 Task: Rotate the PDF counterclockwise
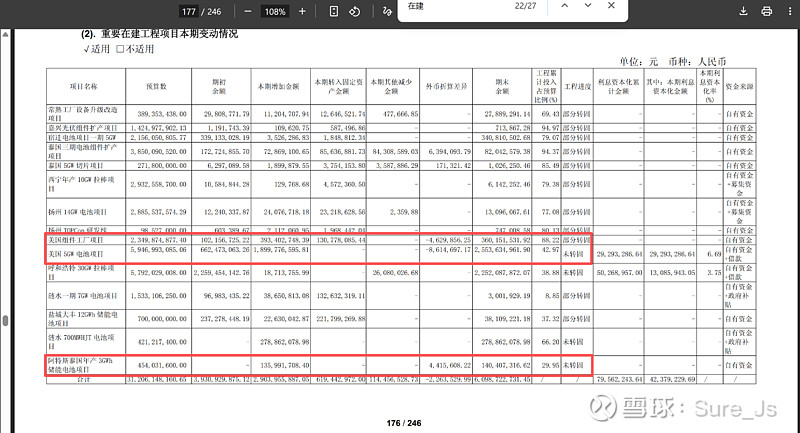click(x=354, y=12)
